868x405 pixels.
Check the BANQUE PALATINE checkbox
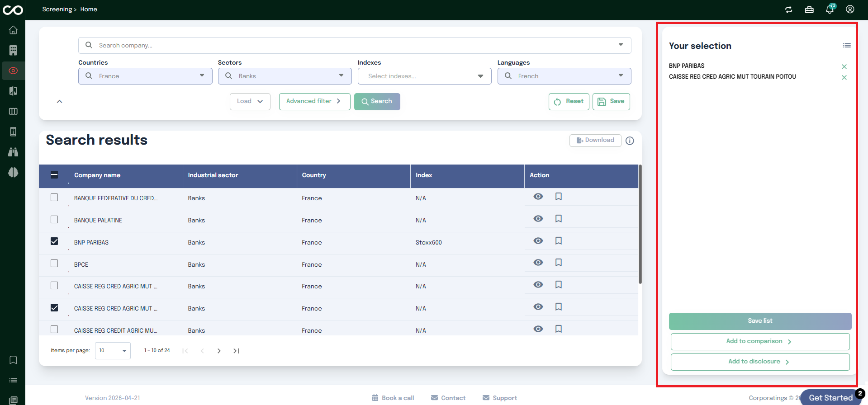(54, 219)
